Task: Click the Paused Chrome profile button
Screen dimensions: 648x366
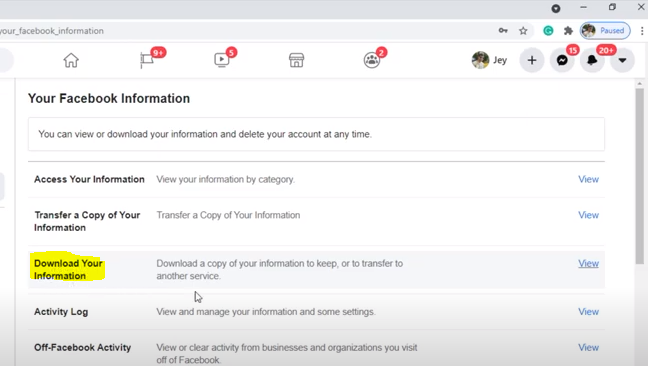Action: pos(605,31)
